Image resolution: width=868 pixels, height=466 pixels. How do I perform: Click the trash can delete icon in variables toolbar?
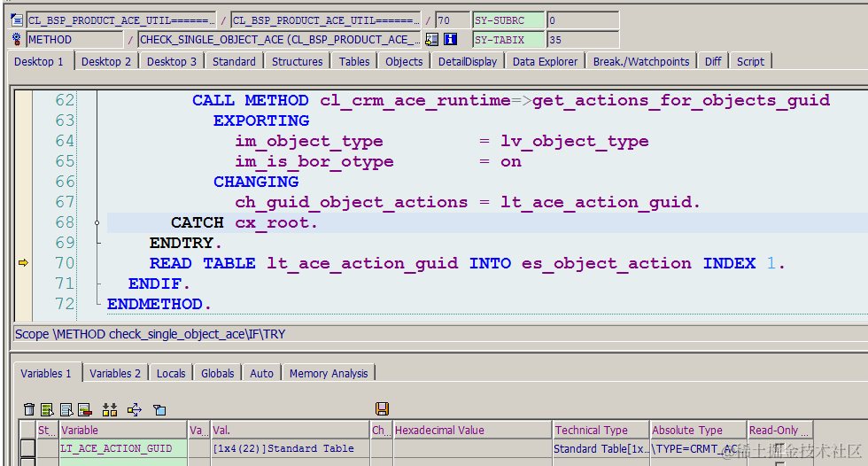(29, 409)
